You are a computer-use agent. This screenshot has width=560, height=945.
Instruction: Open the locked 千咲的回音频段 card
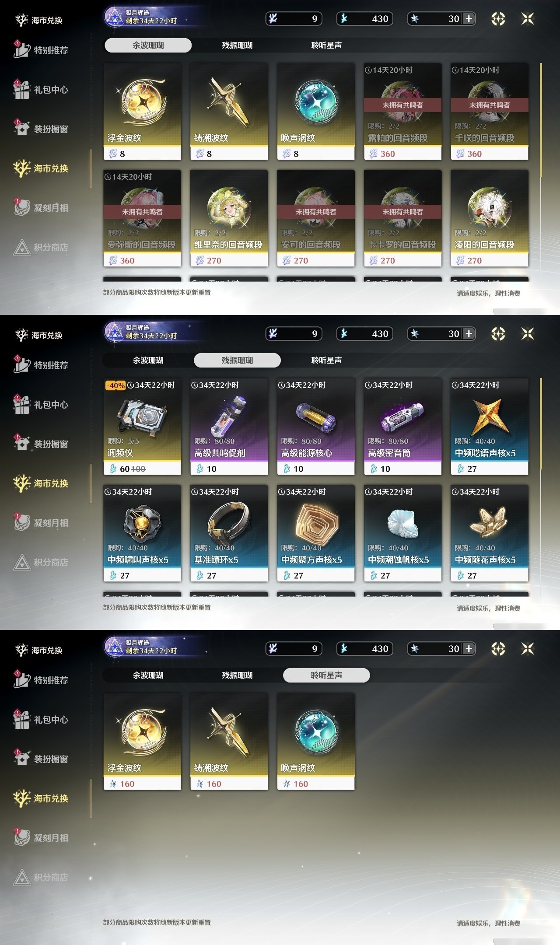(490, 112)
